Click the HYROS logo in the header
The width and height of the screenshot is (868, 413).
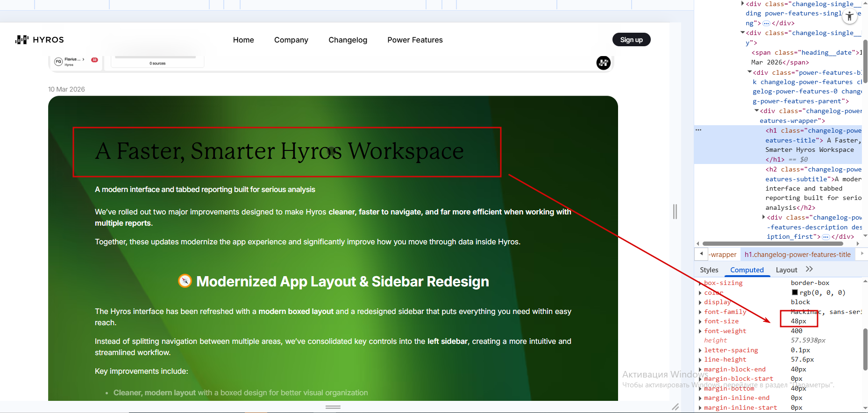point(40,40)
